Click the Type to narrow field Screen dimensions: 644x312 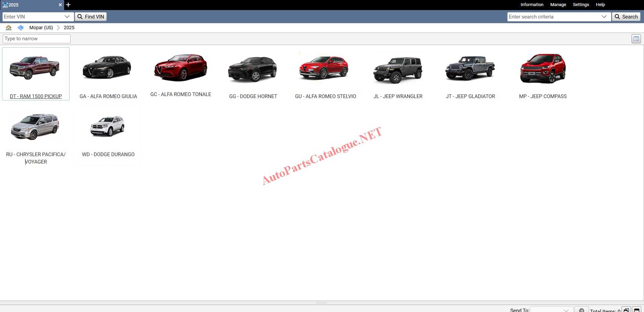(x=37, y=39)
